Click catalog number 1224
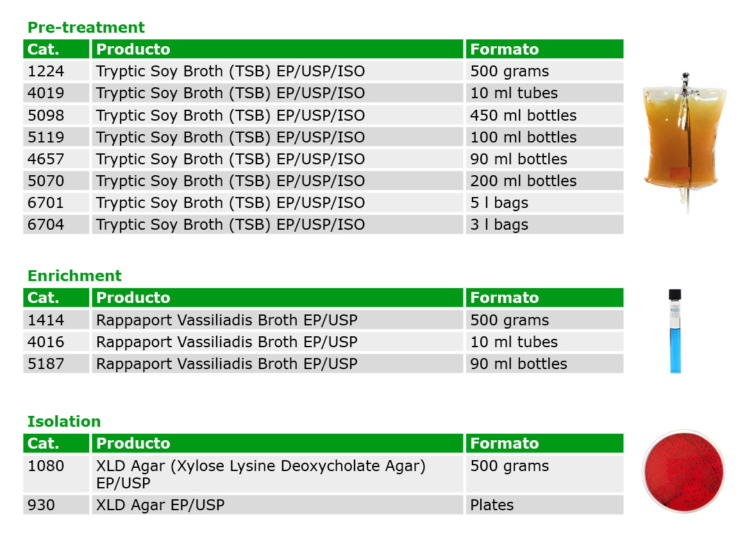 [46, 71]
